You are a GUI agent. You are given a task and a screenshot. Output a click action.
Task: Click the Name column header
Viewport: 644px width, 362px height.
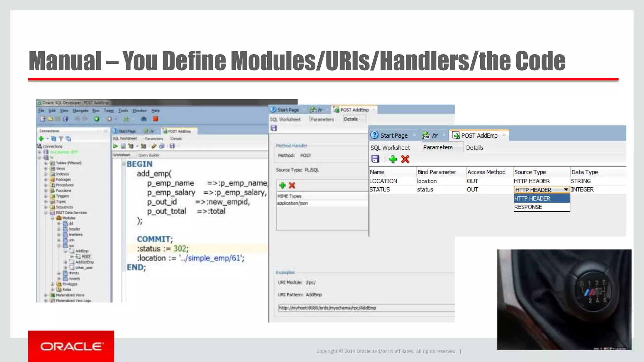(x=392, y=172)
